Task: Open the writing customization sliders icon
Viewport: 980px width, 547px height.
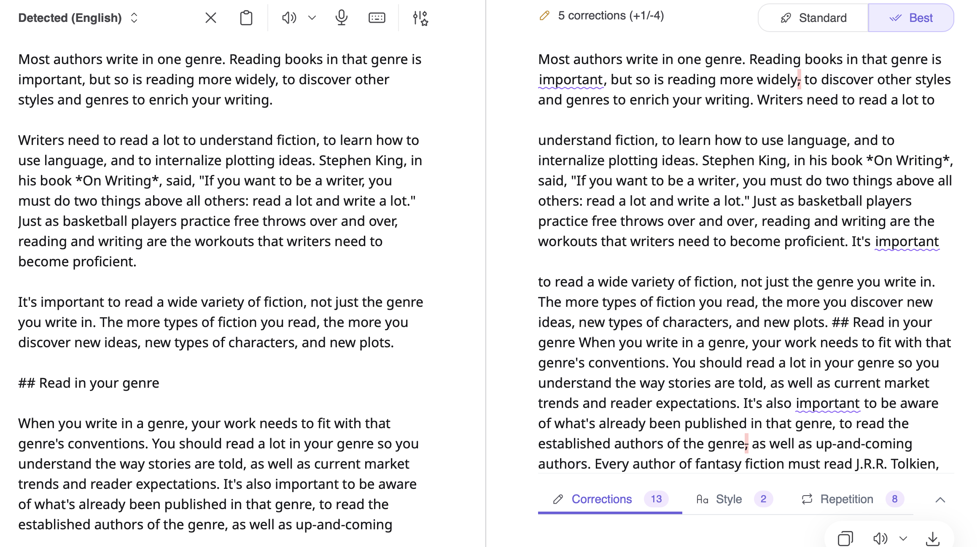Action: click(420, 18)
